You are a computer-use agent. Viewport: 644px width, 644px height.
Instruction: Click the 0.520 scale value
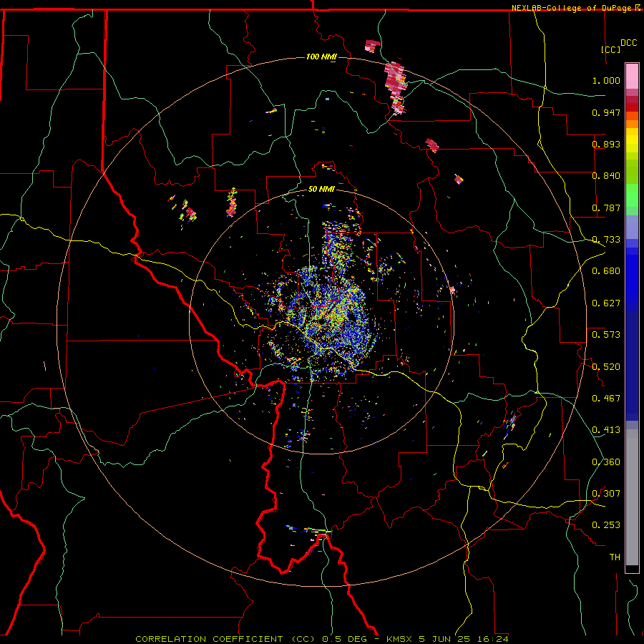click(x=606, y=366)
